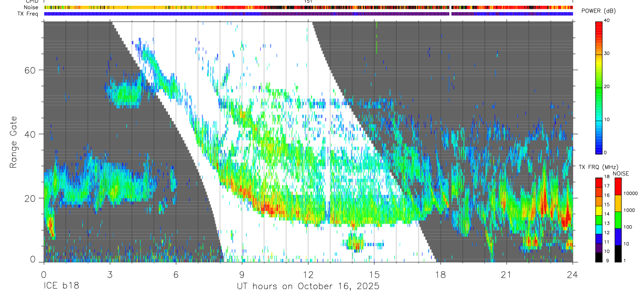Click the 24 hour tick on UT axis

click(x=573, y=274)
